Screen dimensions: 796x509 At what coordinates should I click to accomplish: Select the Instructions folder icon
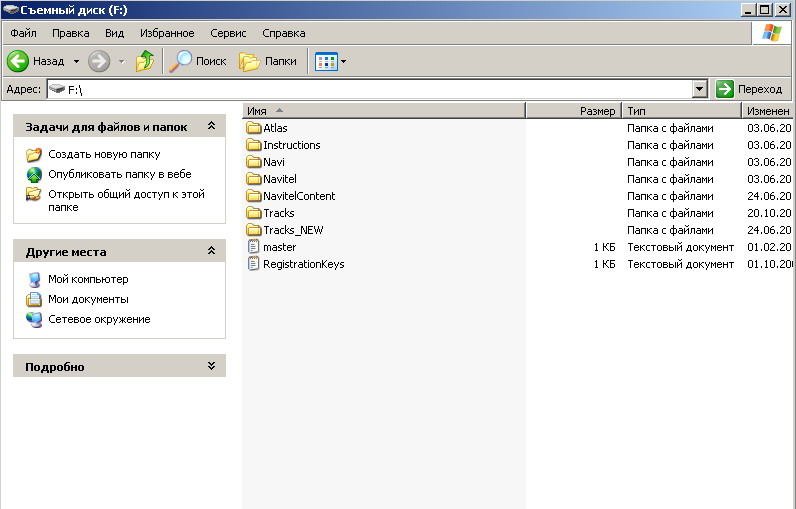coord(253,145)
